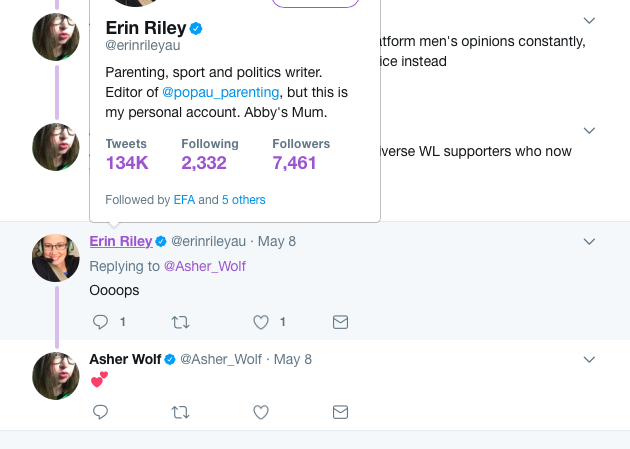Retweet Asher Wolf's hearts tweet
This screenshot has height=449, width=630.
(x=180, y=411)
